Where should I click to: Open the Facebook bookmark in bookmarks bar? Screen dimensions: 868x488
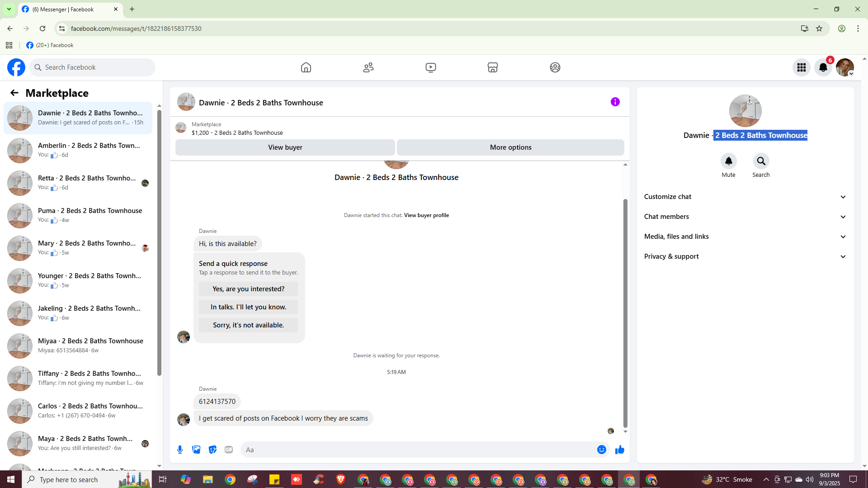point(50,45)
